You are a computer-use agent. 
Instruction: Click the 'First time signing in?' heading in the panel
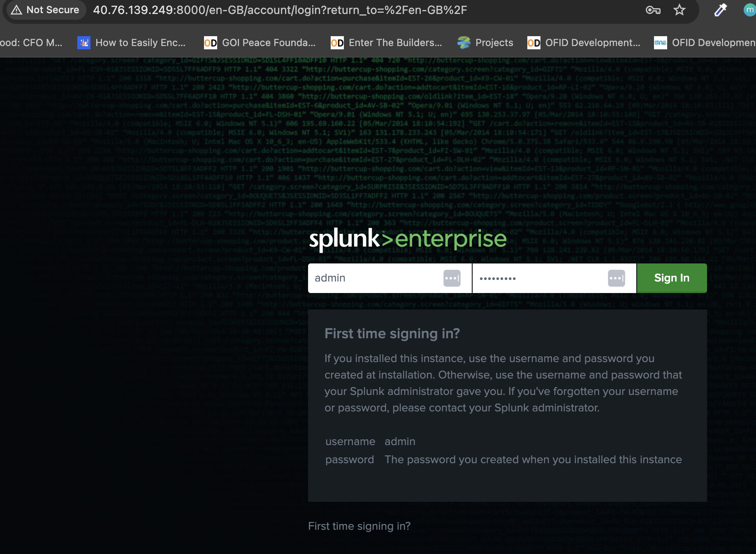pos(392,334)
